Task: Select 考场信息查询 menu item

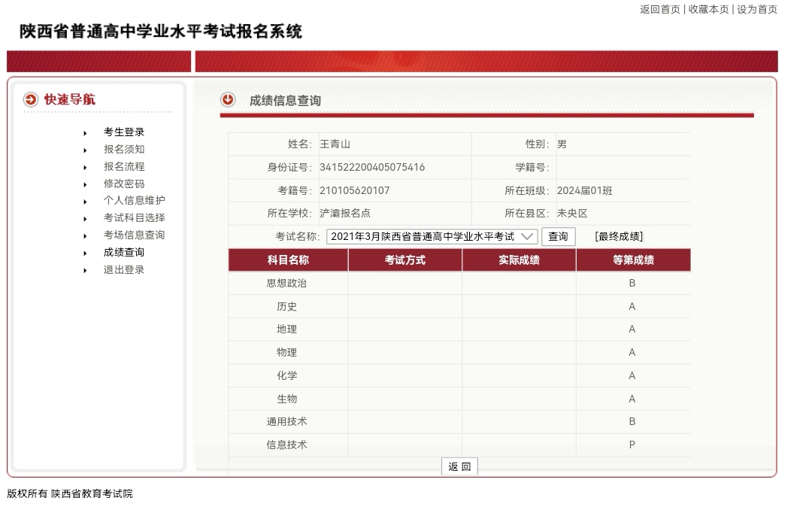Action: pyautogui.click(x=134, y=235)
